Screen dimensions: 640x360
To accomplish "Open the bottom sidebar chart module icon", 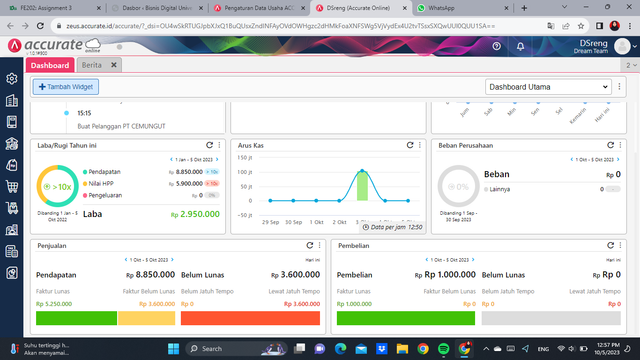I will [12, 273].
